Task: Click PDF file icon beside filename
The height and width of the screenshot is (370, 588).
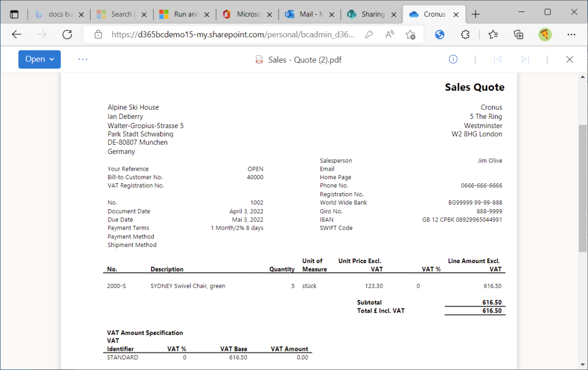Action: (x=259, y=60)
